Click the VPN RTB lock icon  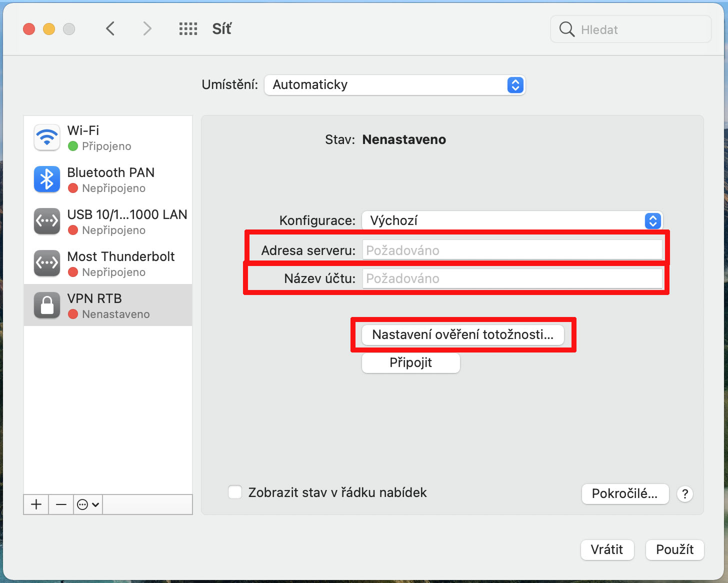tap(47, 305)
